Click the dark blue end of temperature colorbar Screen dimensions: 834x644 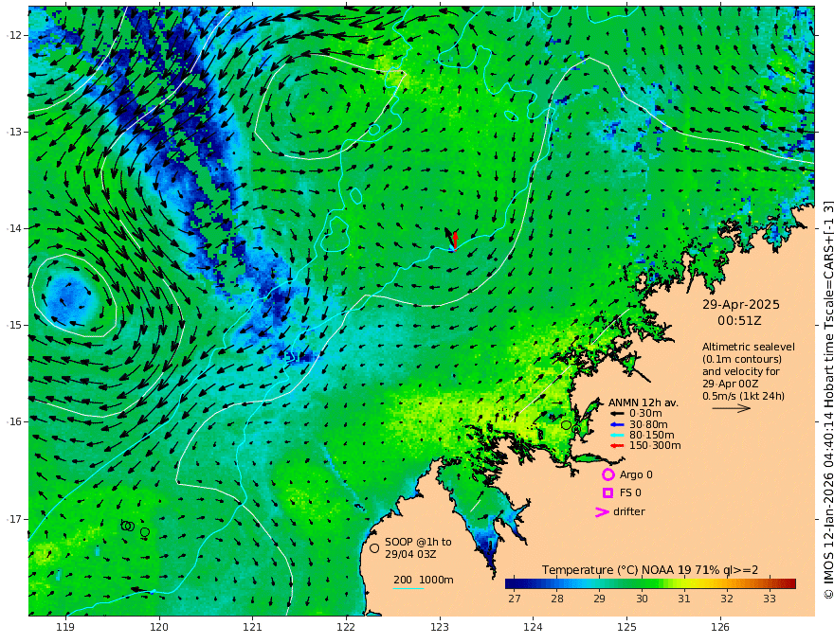coord(511,583)
